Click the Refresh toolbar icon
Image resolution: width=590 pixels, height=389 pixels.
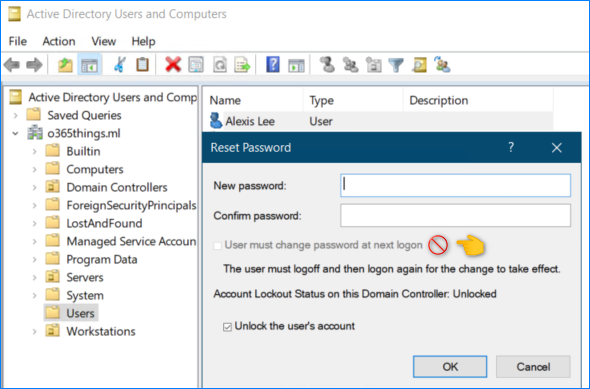pyautogui.click(x=220, y=65)
